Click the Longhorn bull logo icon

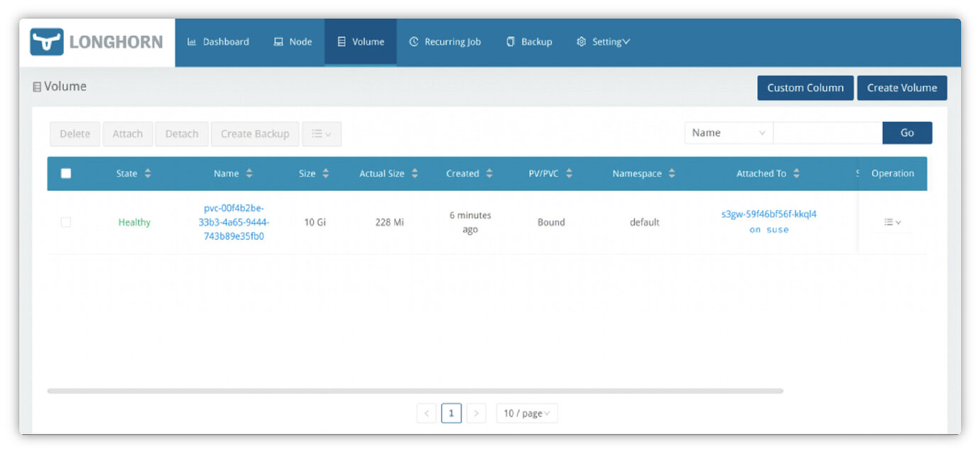[x=47, y=42]
